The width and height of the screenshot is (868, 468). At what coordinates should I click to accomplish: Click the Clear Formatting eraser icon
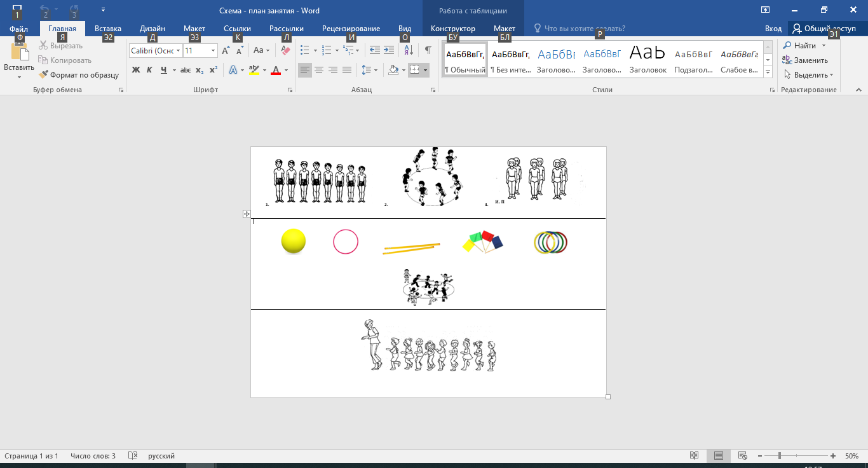[x=285, y=50]
